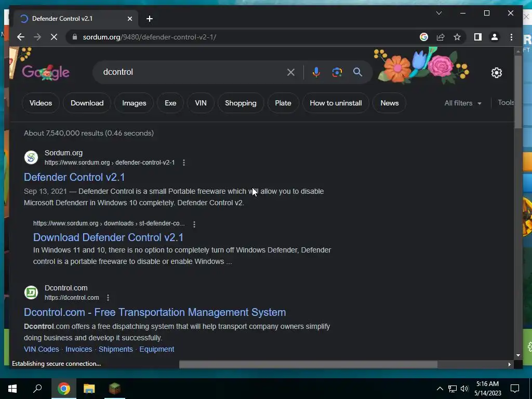Open Defender Control v2.1 result link

click(74, 177)
